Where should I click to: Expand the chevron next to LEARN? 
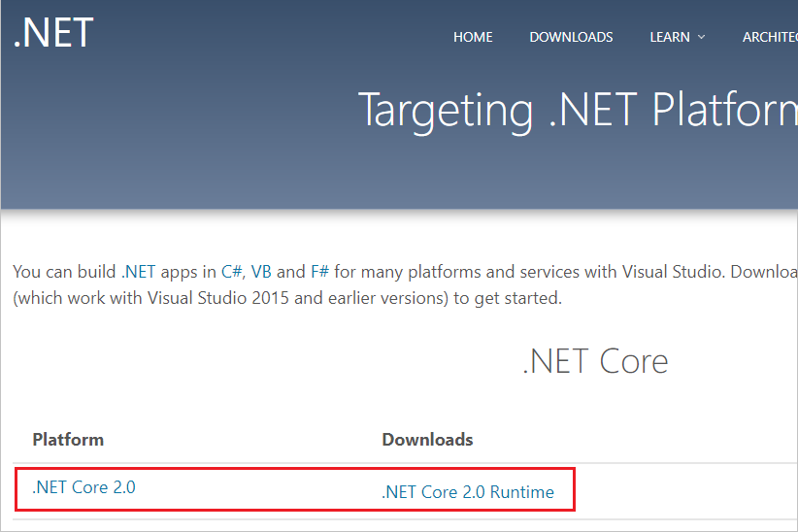[x=701, y=37]
